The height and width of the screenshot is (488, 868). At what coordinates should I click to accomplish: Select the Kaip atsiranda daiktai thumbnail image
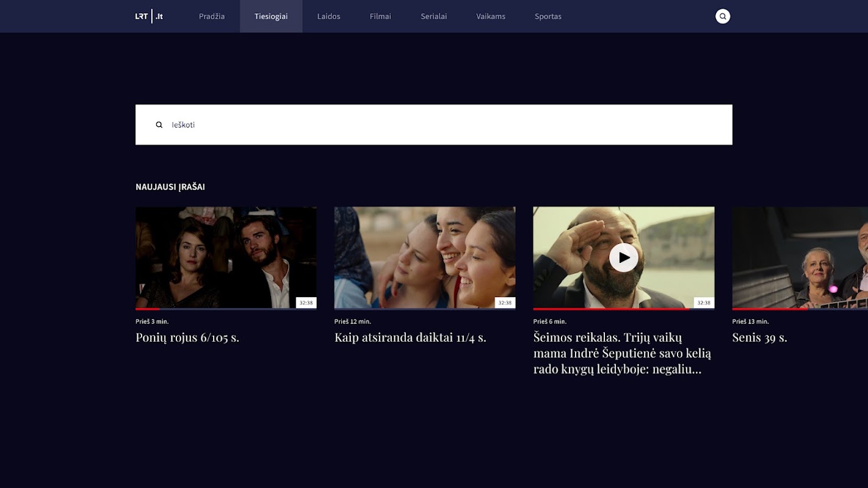pyautogui.click(x=425, y=257)
